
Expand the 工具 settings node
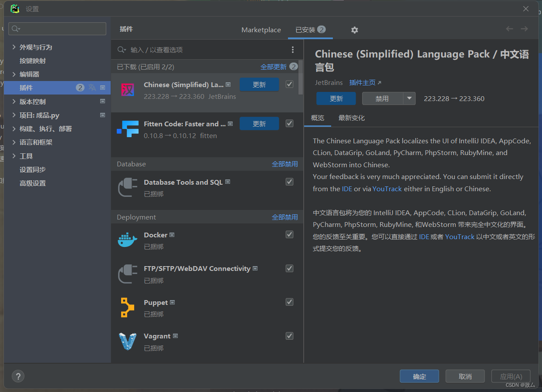pos(14,156)
